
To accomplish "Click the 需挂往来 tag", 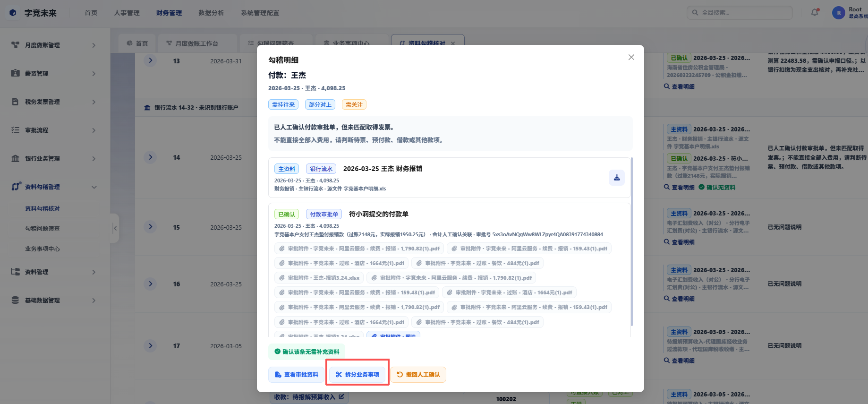I will (283, 105).
